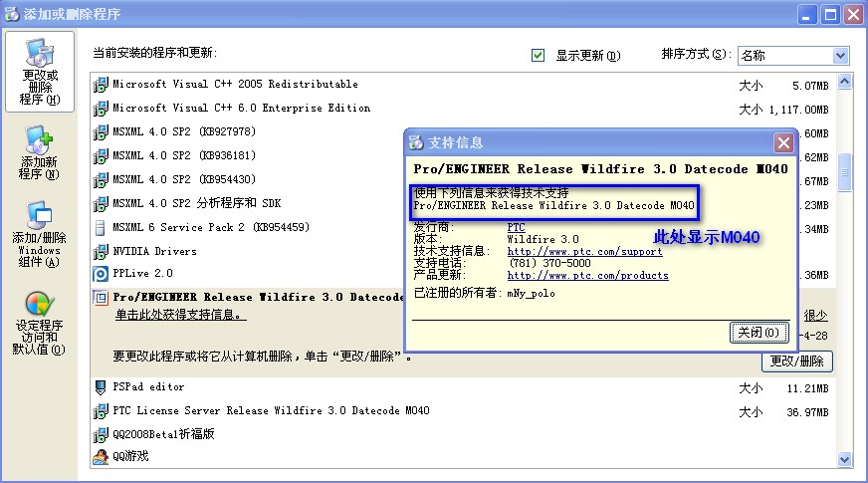868x483 pixels.
Task: Click icon of MSXML 4.0 SP2 (KB927978)
Action: click(101, 132)
